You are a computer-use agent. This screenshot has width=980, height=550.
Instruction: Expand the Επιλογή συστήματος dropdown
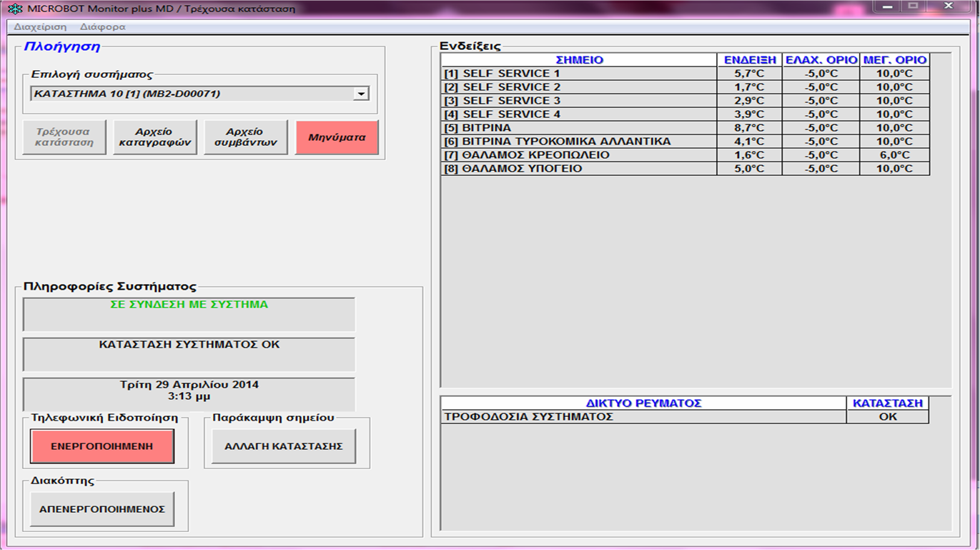[361, 92]
